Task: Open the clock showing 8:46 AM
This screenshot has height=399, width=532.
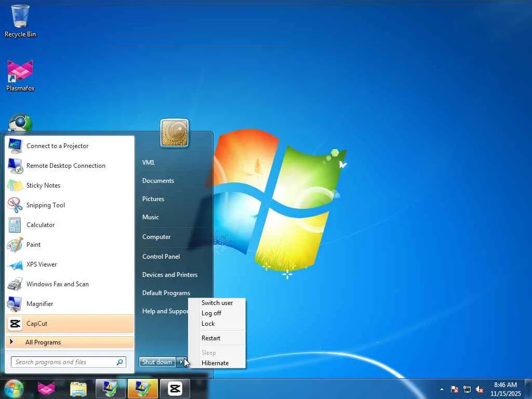Action: tap(506, 389)
